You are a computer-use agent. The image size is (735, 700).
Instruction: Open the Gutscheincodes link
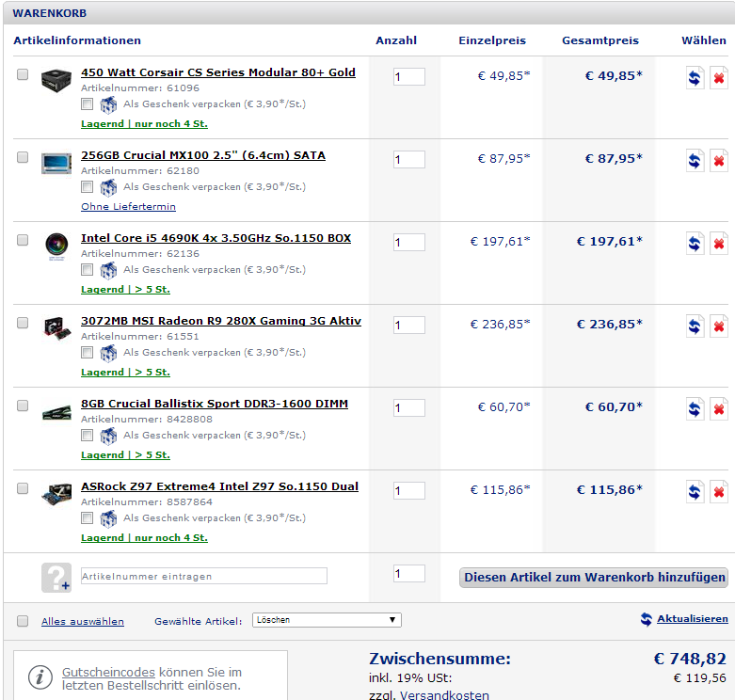tap(108, 673)
